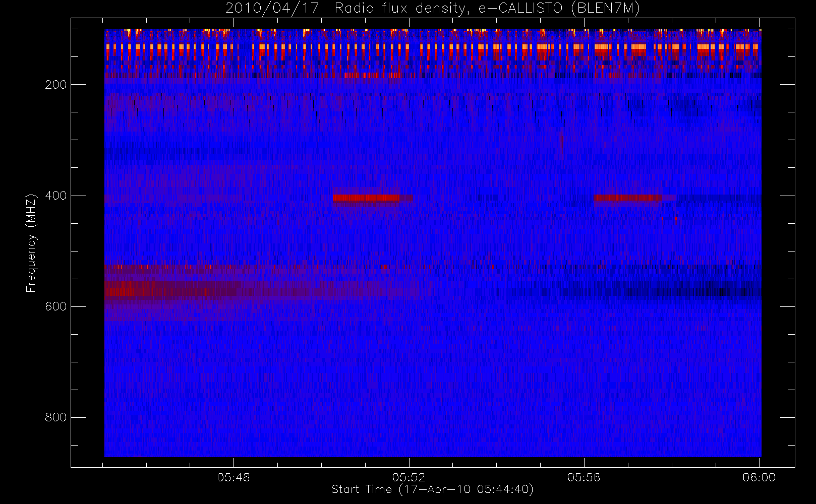Click the 'Start Time (17-Apr-10 05:44:40)' axis label
Image resolution: width=816 pixels, height=504 pixels.
tap(432, 489)
